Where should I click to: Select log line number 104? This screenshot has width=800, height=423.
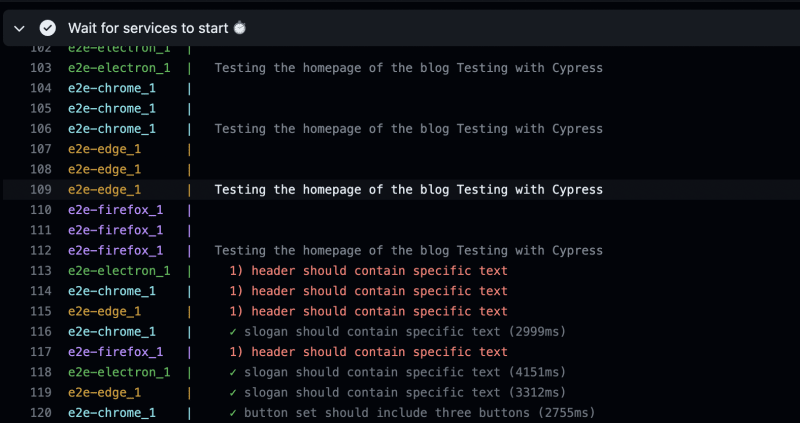(41, 88)
